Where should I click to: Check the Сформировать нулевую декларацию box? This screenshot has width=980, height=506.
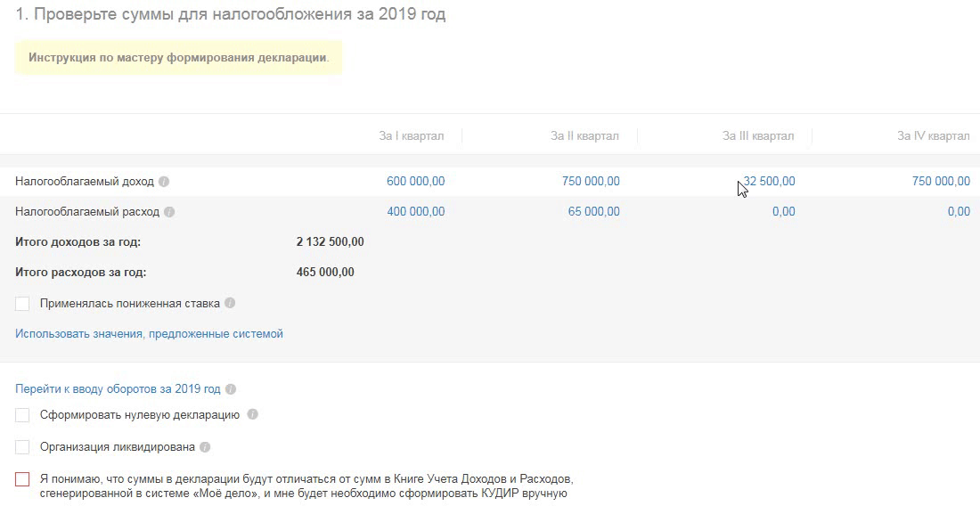(22, 415)
